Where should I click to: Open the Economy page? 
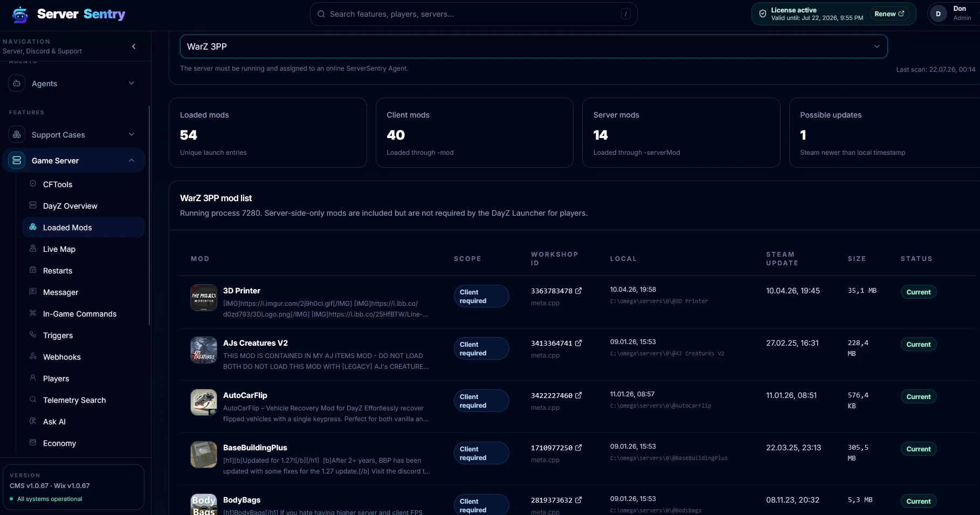pyautogui.click(x=84, y=443)
